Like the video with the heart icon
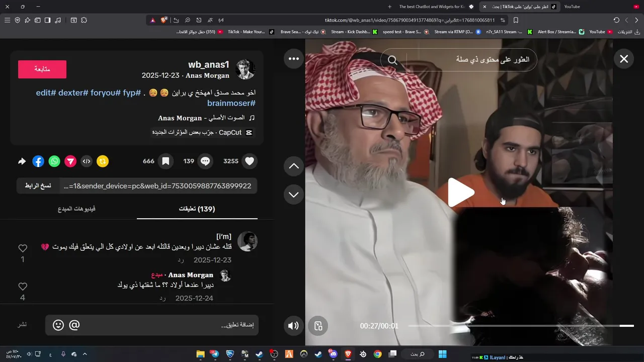 tap(250, 161)
